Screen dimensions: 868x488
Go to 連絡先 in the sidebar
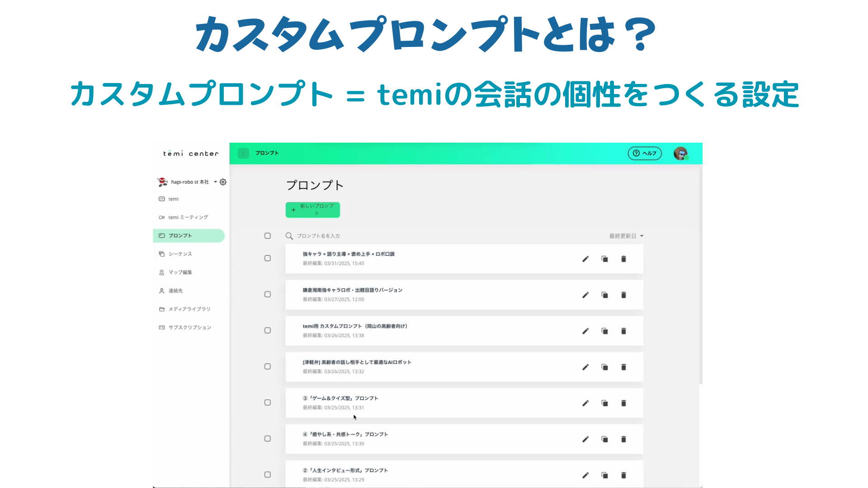point(171,291)
